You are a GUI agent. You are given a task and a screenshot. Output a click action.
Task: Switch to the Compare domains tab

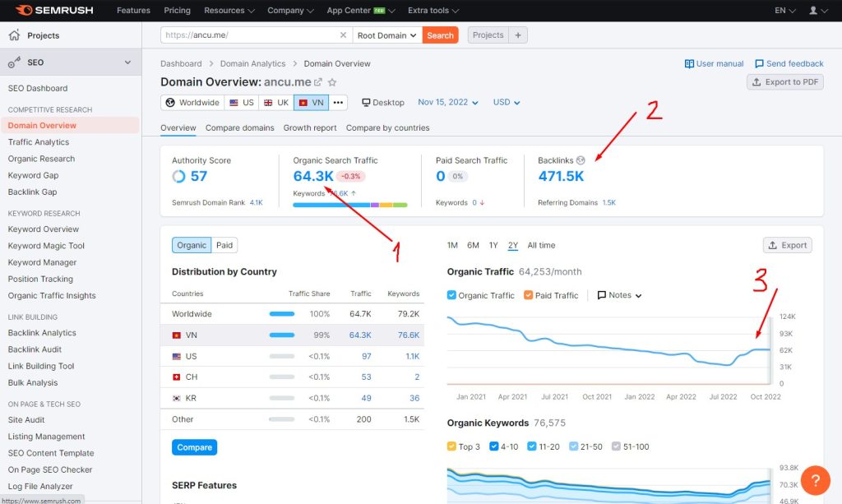(239, 127)
